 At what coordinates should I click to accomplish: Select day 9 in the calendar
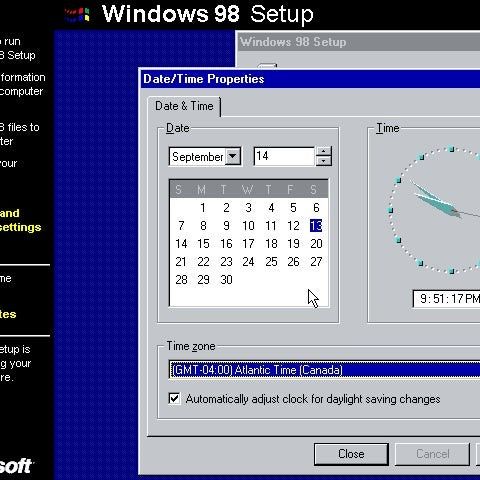coord(226,226)
